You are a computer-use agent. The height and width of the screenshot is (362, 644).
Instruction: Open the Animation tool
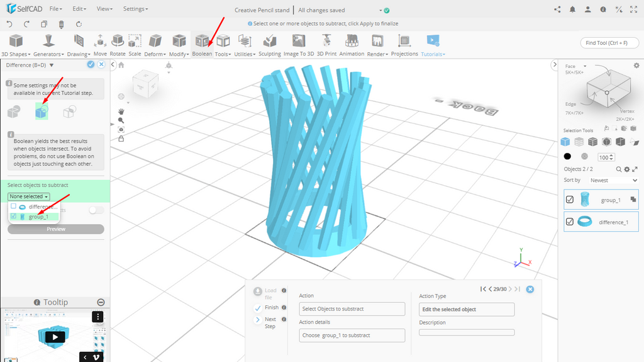coord(352,45)
